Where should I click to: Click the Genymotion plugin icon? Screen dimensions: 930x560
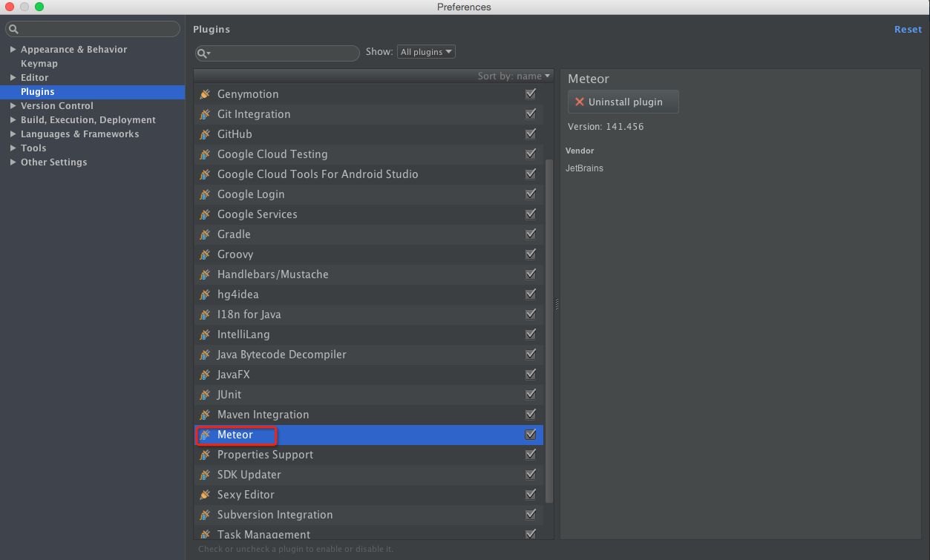(x=205, y=94)
